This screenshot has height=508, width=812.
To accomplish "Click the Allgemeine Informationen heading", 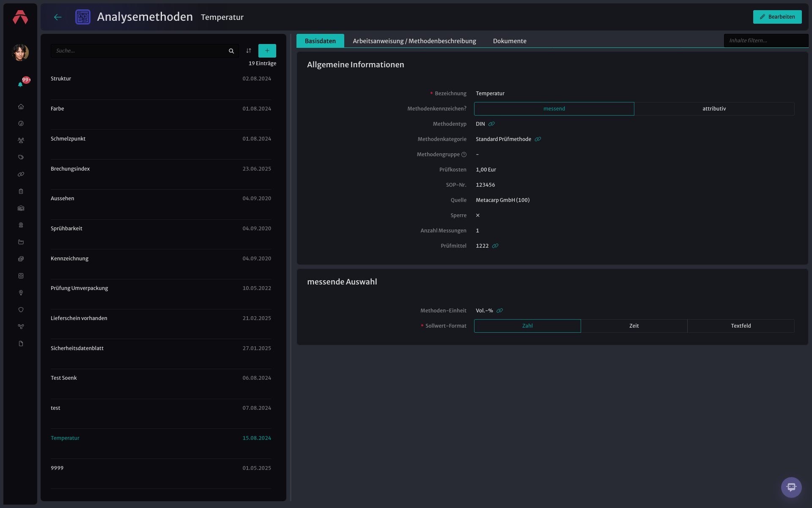I will click(x=356, y=65).
